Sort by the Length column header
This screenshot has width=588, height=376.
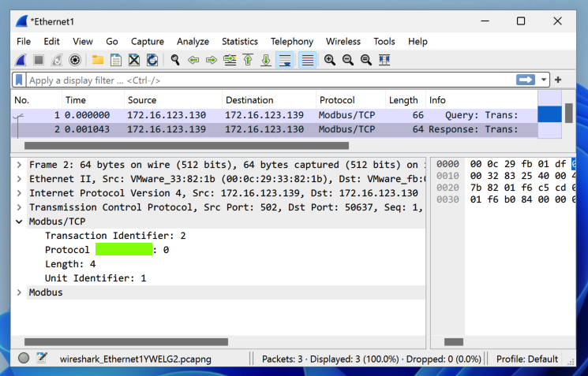click(406, 100)
